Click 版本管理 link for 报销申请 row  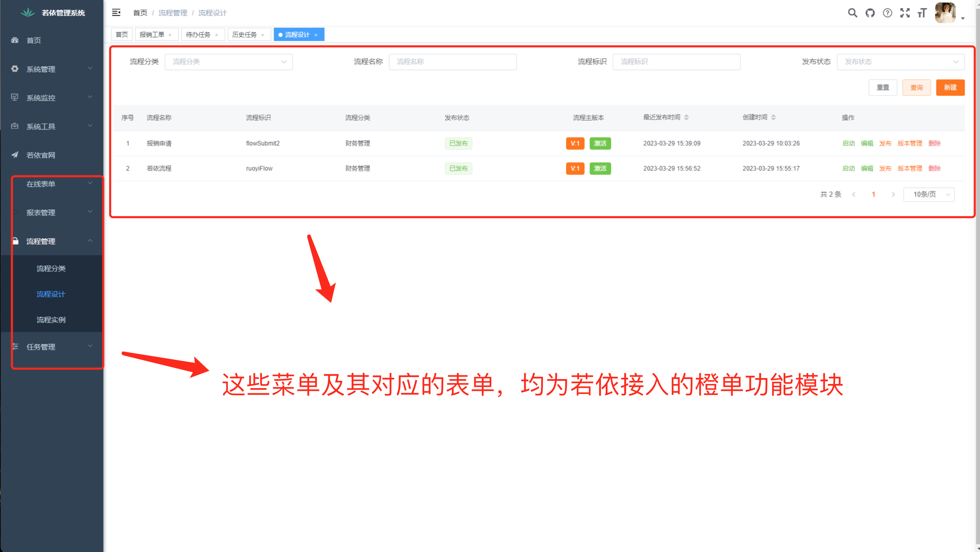(909, 143)
